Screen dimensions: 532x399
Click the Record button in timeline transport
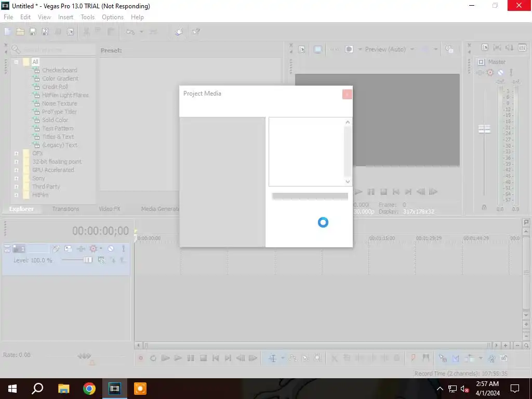point(140,358)
